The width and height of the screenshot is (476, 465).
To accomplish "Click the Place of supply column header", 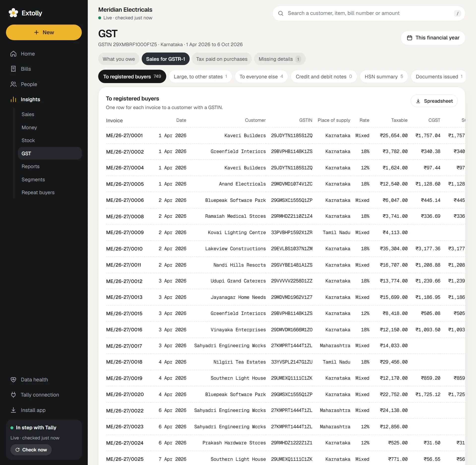I will [334, 120].
